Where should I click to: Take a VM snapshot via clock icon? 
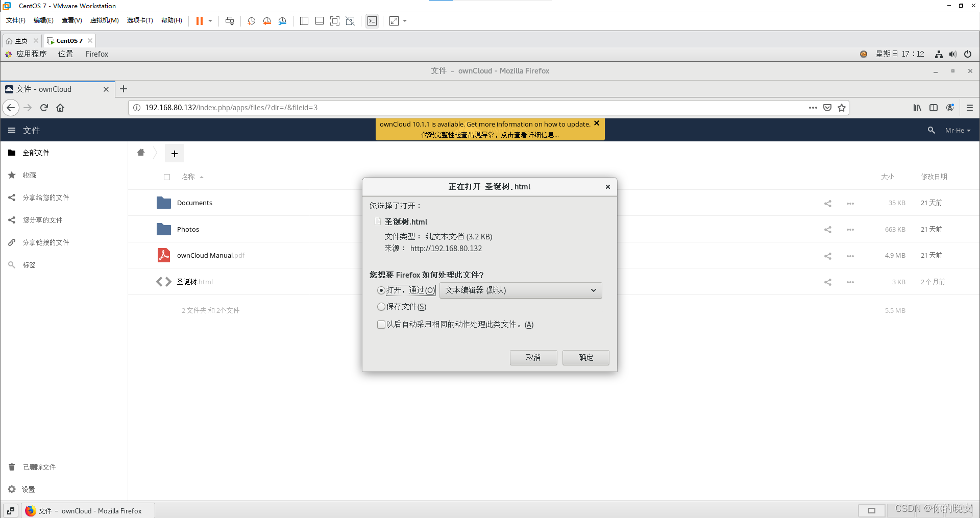pos(252,21)
